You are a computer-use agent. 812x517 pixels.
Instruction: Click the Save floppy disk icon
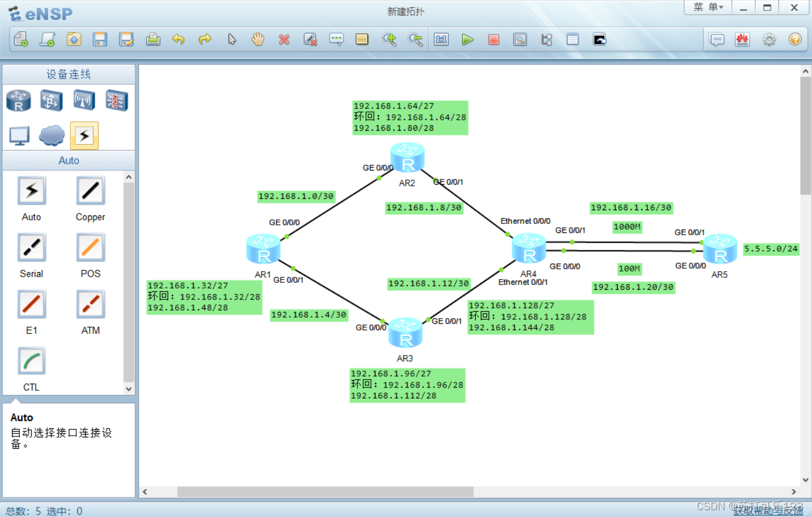point(100,39)
